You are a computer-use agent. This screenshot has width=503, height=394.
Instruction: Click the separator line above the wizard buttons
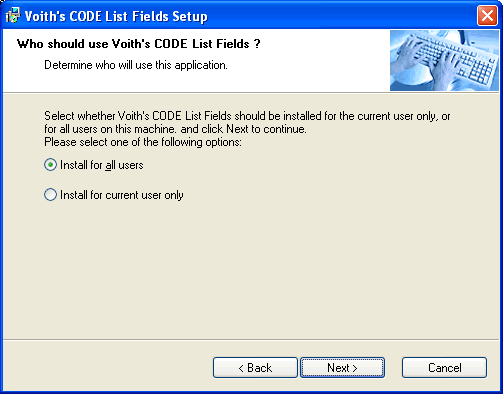[x=251, y=340]
